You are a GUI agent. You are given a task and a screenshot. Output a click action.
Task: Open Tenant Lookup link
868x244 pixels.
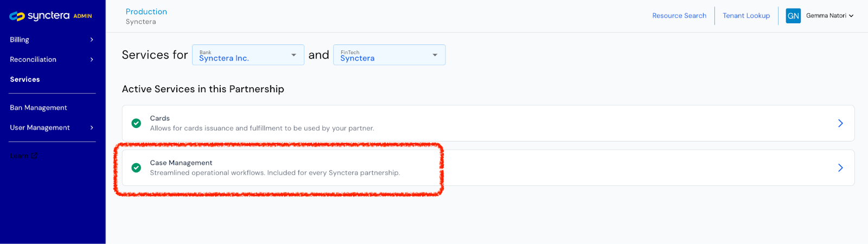746,16
